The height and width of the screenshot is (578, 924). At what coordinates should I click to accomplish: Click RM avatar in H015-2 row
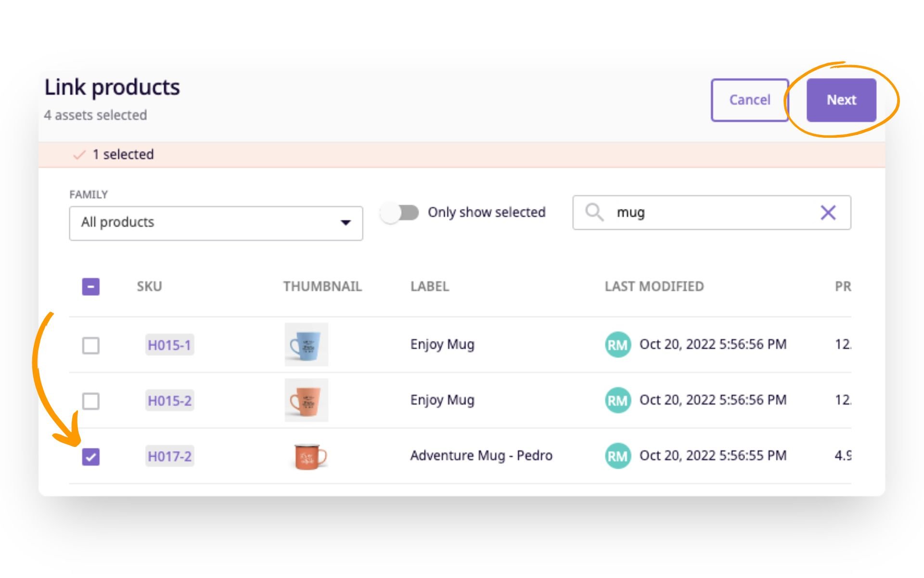click(x=617, y=400)
